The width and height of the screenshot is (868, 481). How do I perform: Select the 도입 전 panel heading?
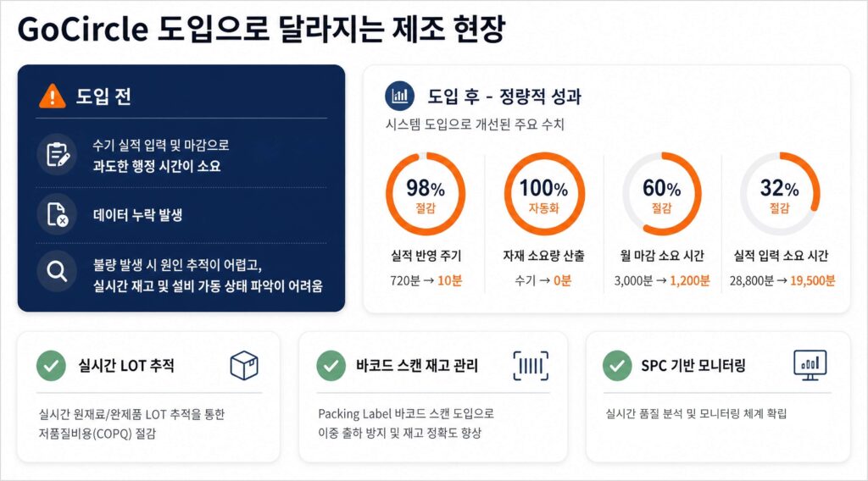pyautogui.click(x=103, y=97)
